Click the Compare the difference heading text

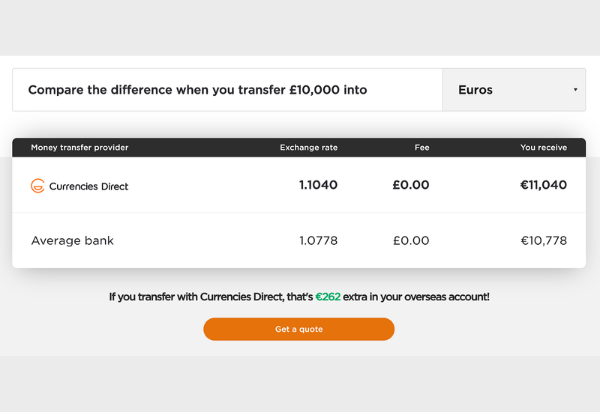(197, 90)
